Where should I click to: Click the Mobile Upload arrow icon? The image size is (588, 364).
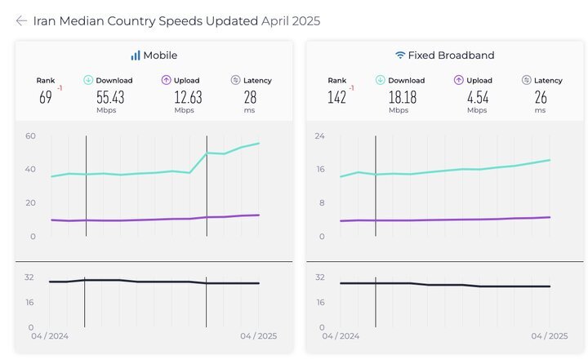pyautogui.click(x=166, y=80)
